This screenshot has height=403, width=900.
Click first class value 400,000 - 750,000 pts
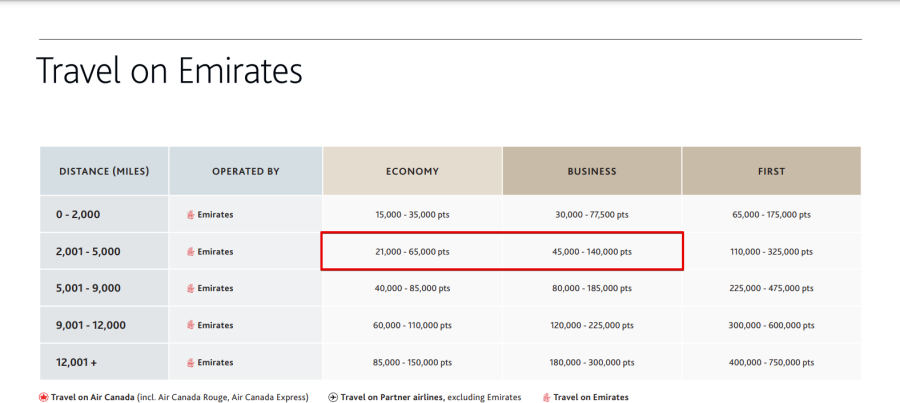point(771,362)
